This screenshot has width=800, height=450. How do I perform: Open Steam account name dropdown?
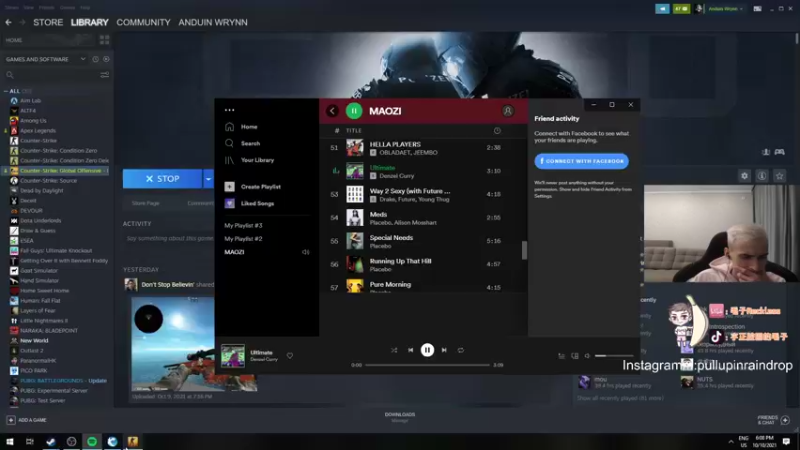pos(725,9)
